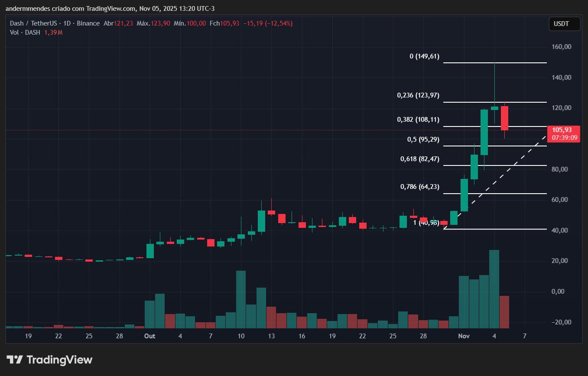
Task: Select the 'TradingView' wordmark at bottom left
Action: click(59, 360)
